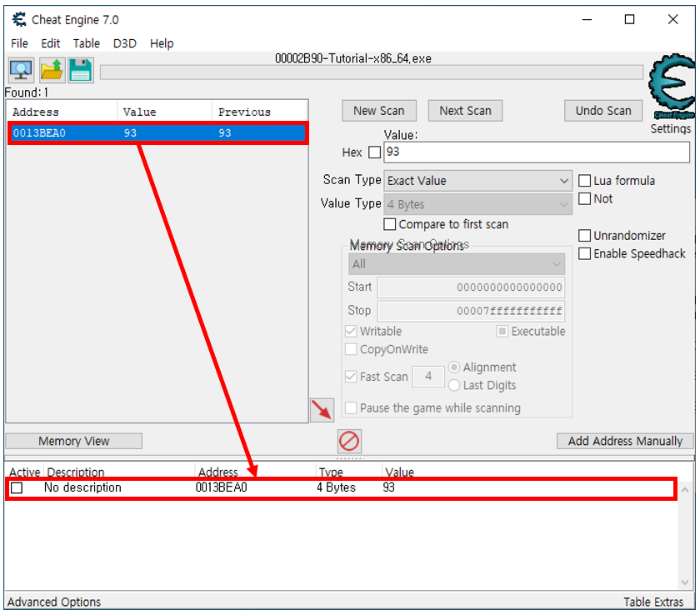Viewport: 700px width, 615px height.
Task: Open the File menu
Action: pyautogui.click(x=20, y=43)
